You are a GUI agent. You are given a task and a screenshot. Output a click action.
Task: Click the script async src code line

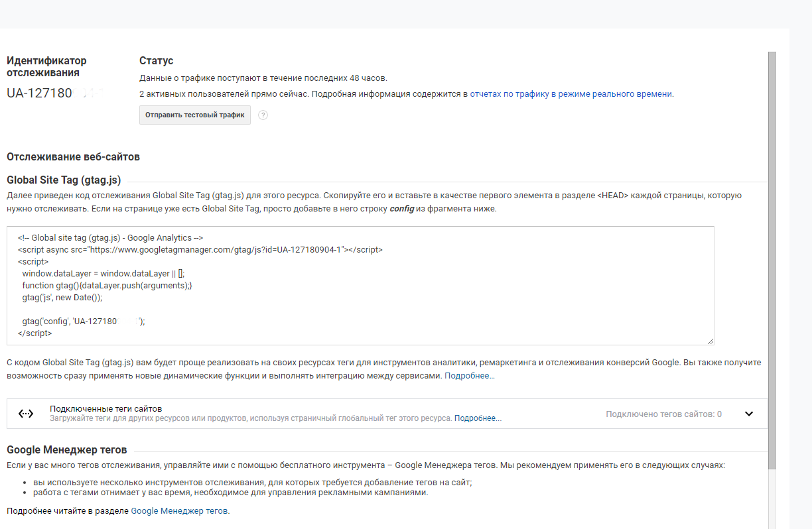200,250
